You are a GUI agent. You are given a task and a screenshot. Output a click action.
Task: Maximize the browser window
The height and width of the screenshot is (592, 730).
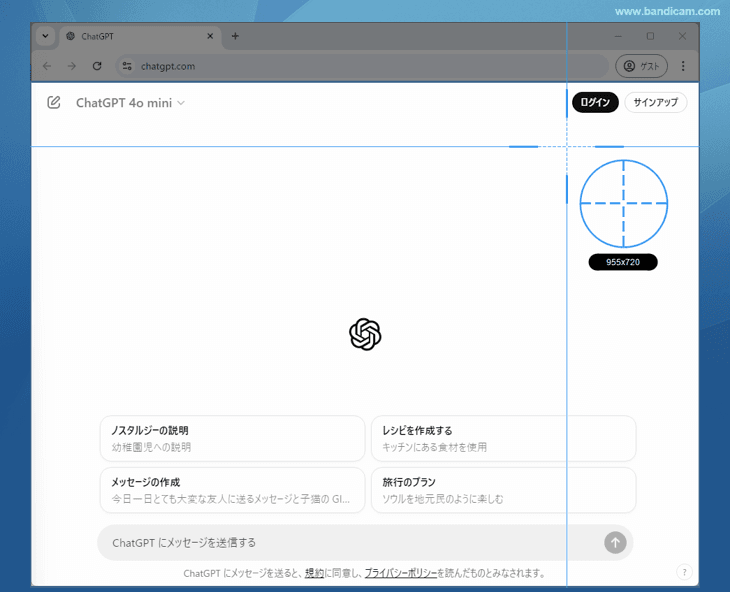click(x=650, y=36)
